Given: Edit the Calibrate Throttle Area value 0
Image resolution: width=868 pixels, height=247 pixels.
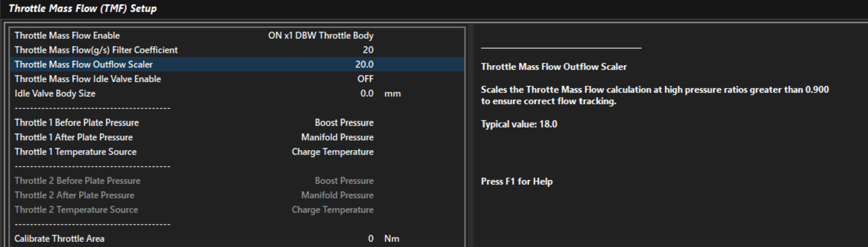Looking at the screenshot, I should pyautogui.click(x=371, y=239).
